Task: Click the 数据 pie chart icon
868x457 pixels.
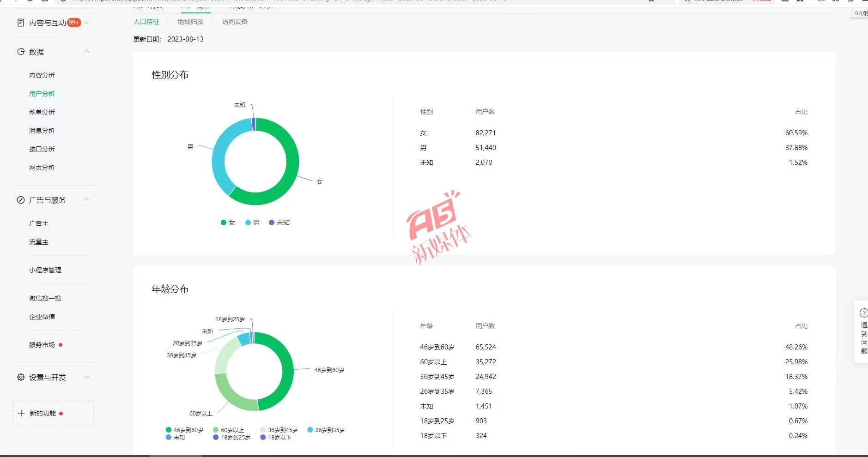Action: tap(21, 52)
